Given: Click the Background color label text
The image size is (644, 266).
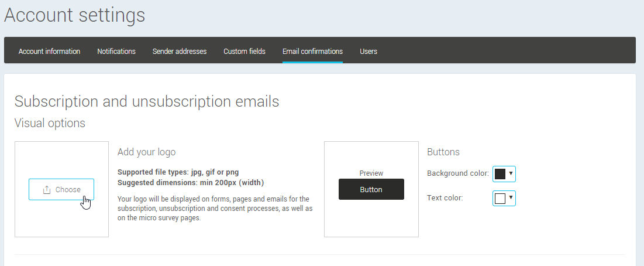Looking at the screenshot, I should (457, 173).
